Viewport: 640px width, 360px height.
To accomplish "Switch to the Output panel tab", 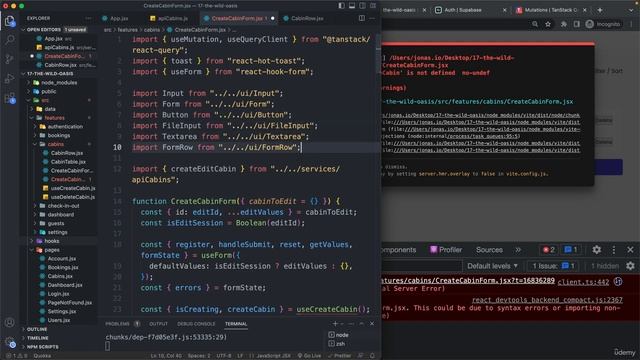I will pos(158,324).
